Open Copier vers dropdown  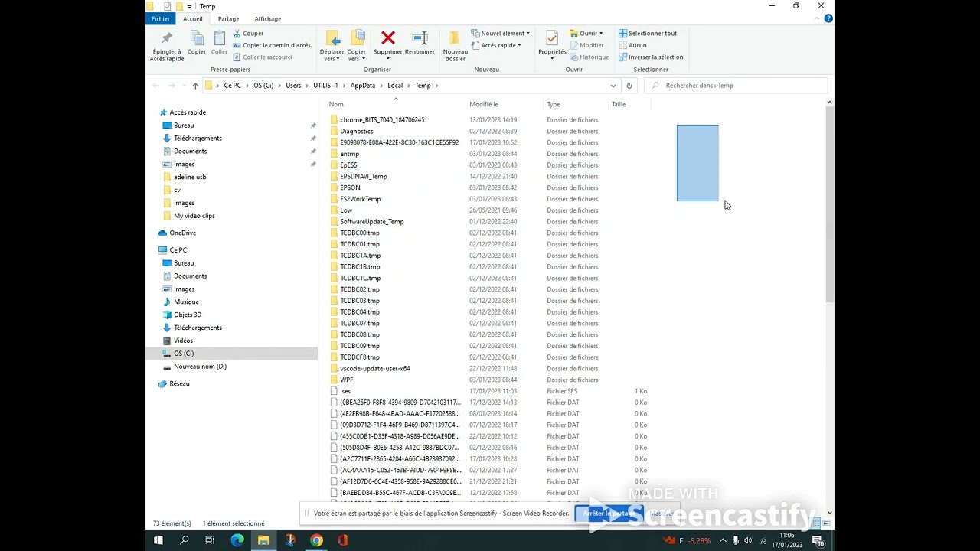tap(357, 46)
